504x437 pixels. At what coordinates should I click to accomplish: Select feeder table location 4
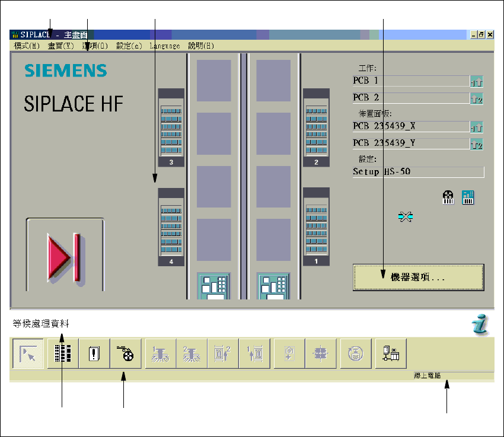(x=171, y=227)
